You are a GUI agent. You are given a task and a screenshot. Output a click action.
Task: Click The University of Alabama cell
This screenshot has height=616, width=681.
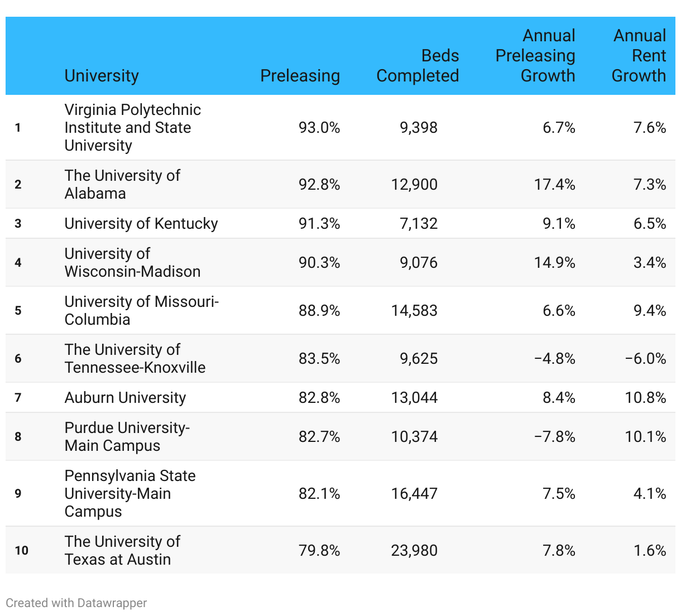tap(122, 185)
